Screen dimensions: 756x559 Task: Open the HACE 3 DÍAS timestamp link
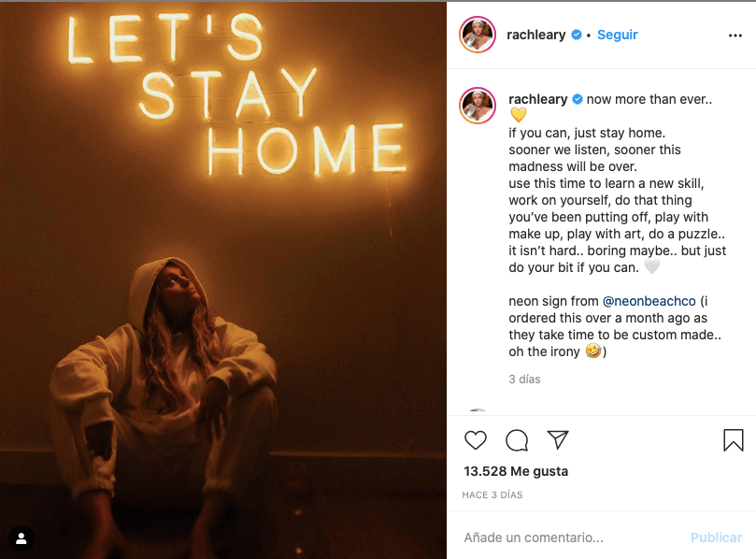pos(492,494)
